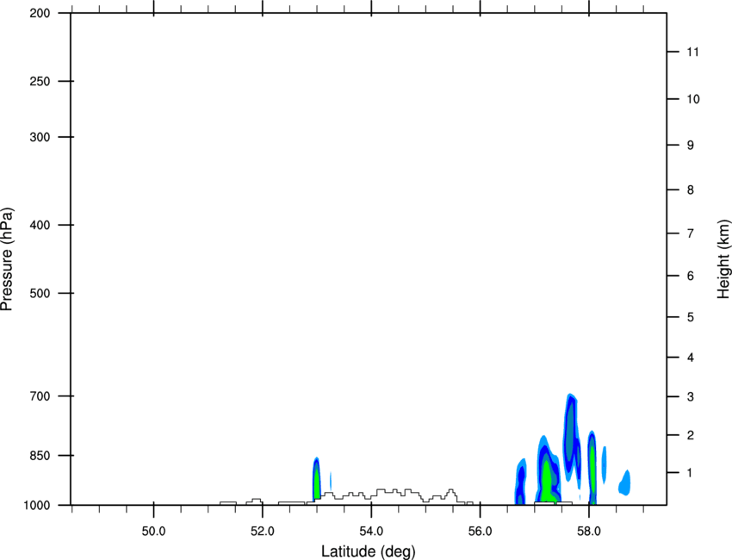Click the narrow green plume at 58.0 latitude

pyautogui.click(x=592, y=467)
